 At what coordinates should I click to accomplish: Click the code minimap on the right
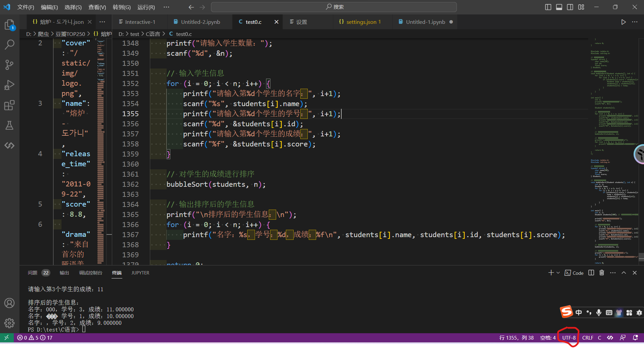pyautogui.click(x=614, y=151)
